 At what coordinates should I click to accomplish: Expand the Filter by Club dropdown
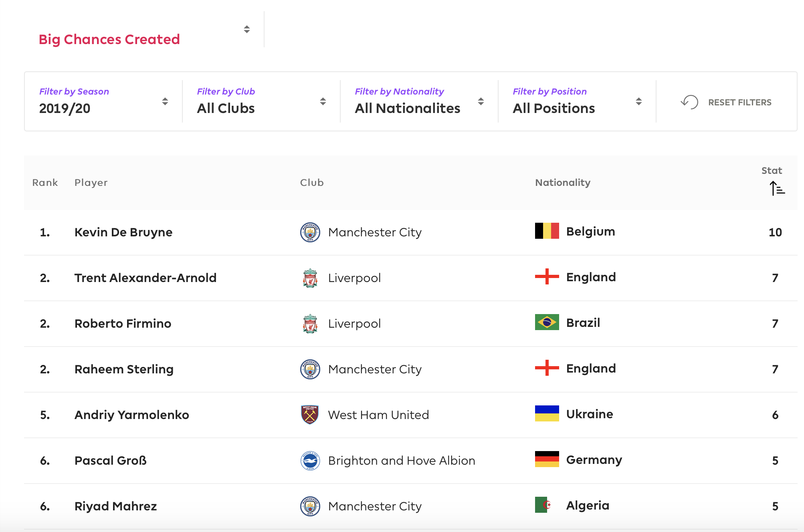261,101
